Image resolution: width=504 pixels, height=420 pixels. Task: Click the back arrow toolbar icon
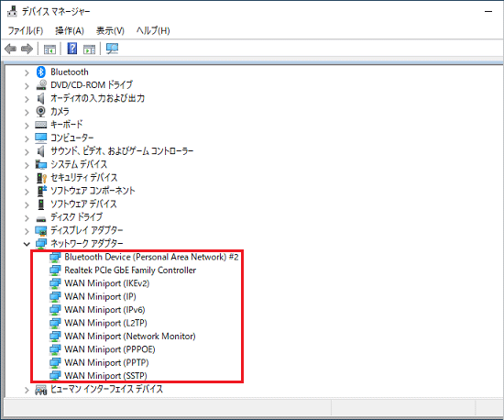tap(11, 49)
